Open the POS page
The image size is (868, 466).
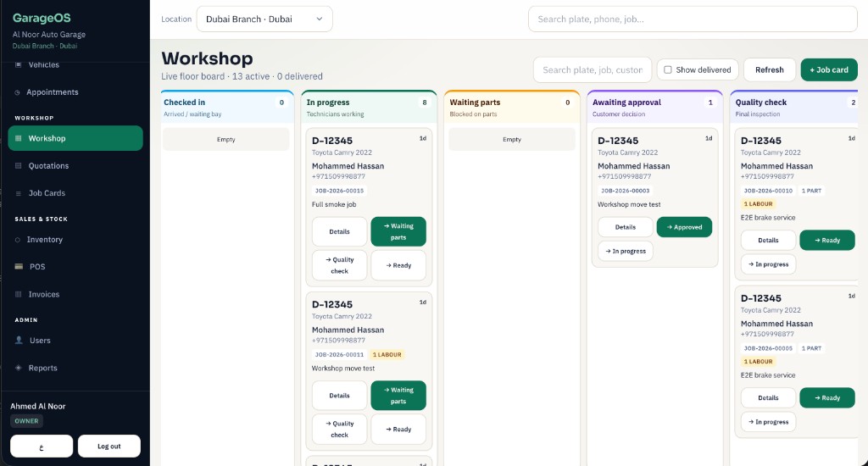(75, 267)
